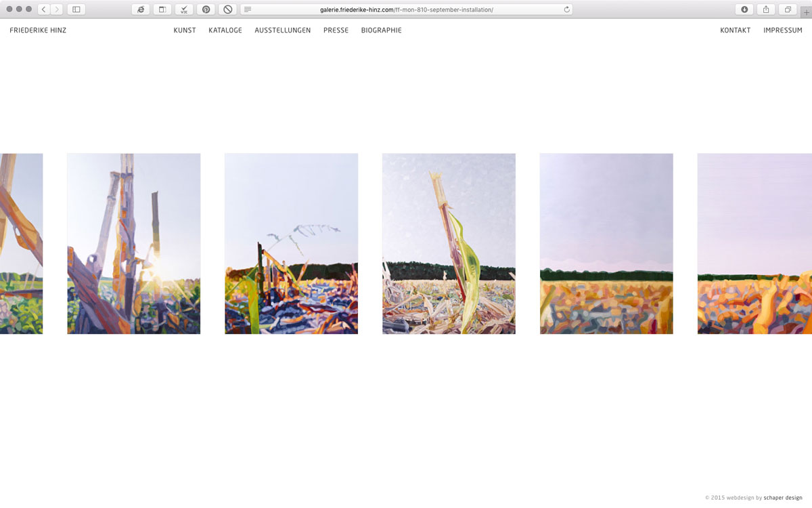Open the KONTAKT page link
This screenshot has width=812, height=508.
click(x=735, y=30)
